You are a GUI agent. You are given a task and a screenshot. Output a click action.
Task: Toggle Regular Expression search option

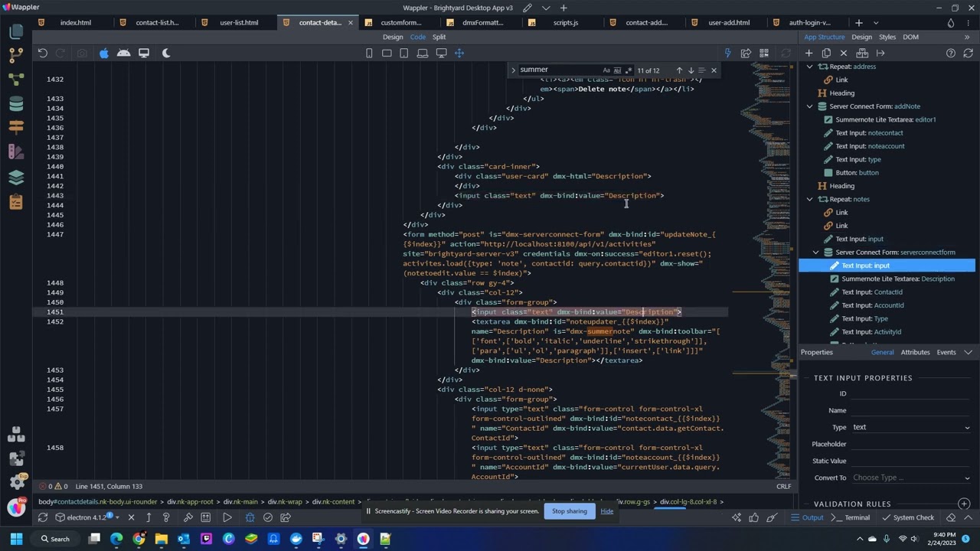coord(629,70)
